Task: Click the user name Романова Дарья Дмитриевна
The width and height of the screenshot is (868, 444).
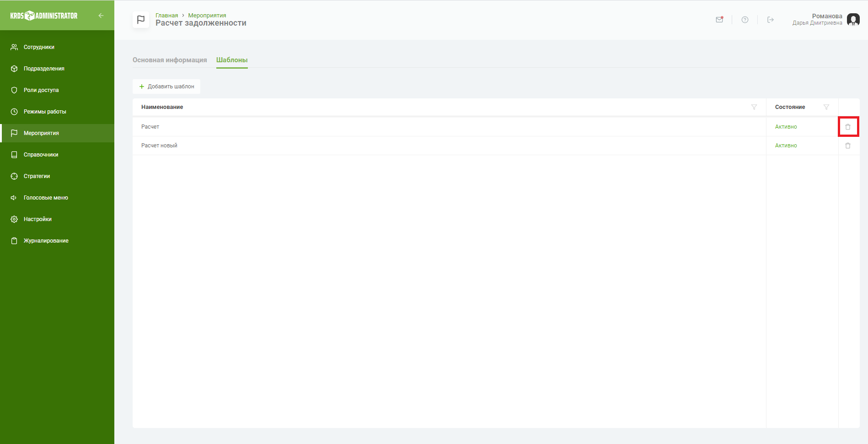Action: pos(817,19)
